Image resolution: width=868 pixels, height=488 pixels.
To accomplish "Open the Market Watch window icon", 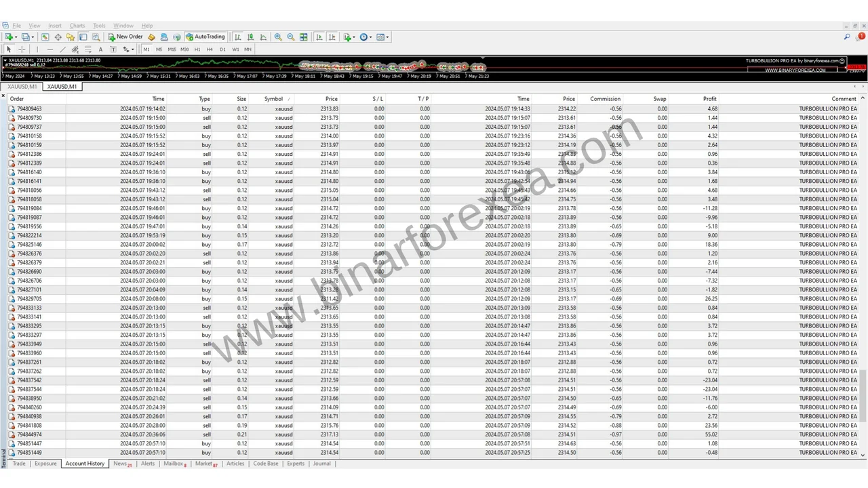I will (45, 37).
